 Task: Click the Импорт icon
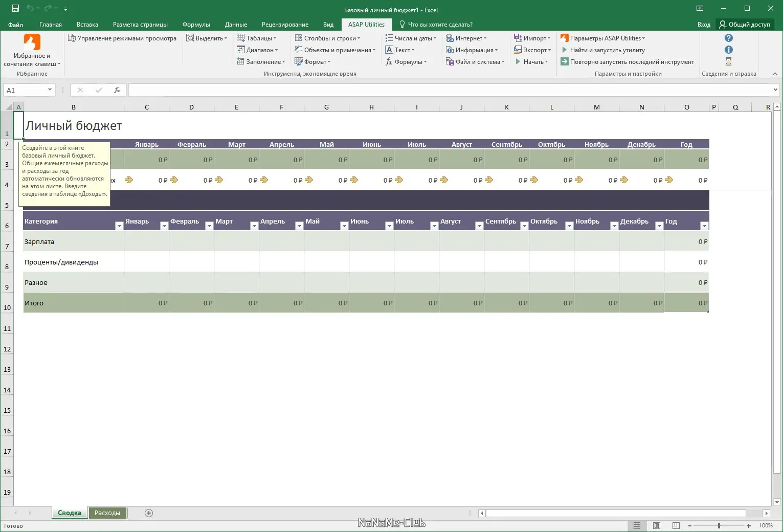coord(518,38)
